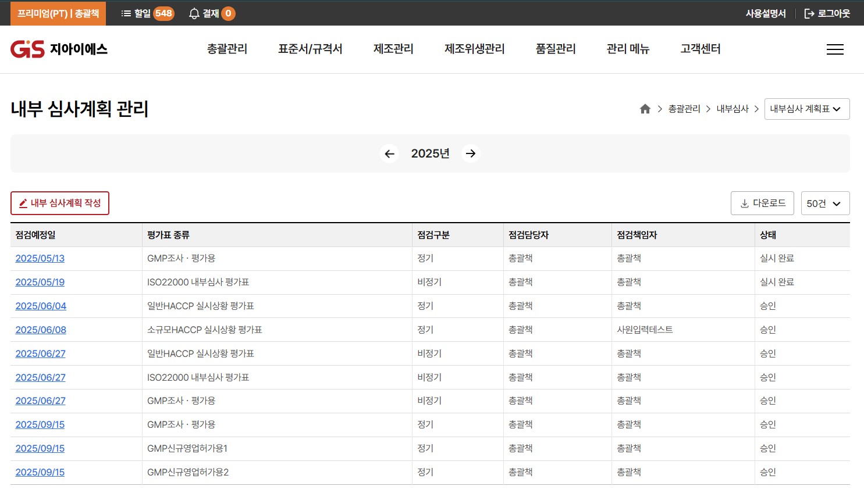Open the 2025/05/13 audit plan link

[40, 259]
